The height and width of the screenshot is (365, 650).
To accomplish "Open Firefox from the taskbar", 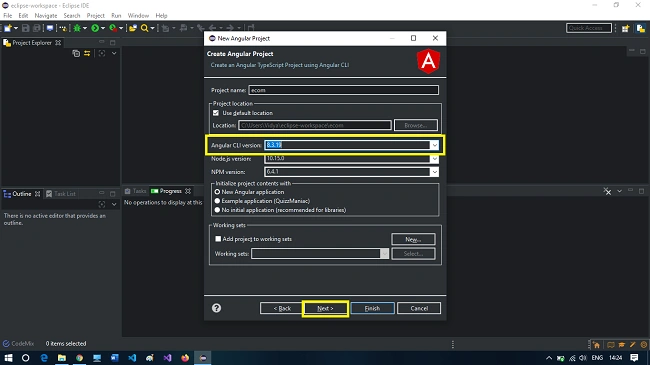I will point(185,358).
